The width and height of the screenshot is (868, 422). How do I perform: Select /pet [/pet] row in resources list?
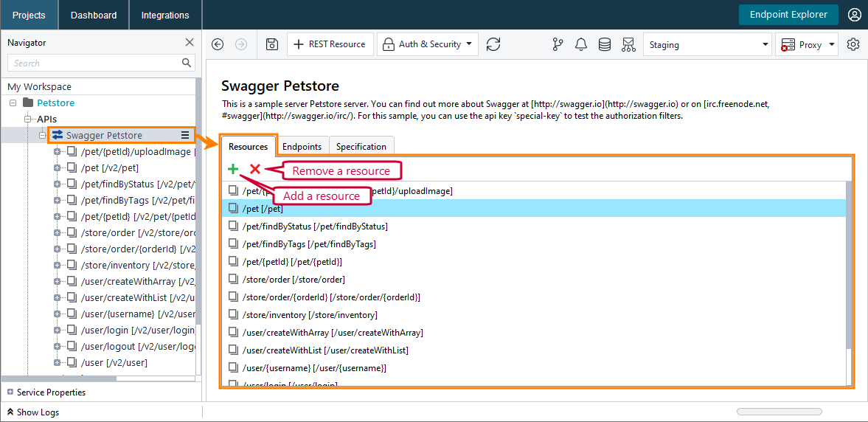pos(534,208)
